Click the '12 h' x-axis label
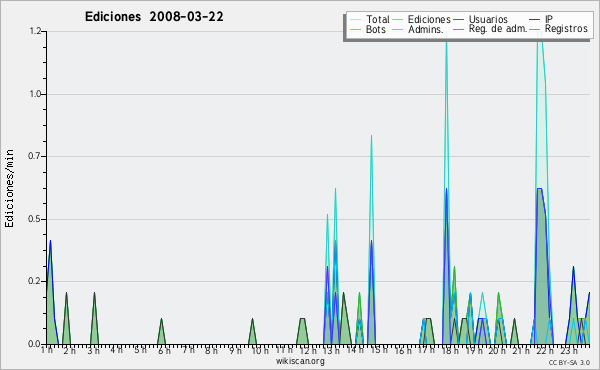 pyautogui.click(x=308, y=350)
